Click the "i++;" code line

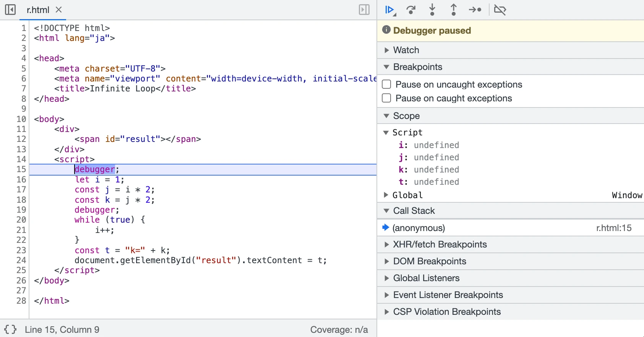(105, 230)
